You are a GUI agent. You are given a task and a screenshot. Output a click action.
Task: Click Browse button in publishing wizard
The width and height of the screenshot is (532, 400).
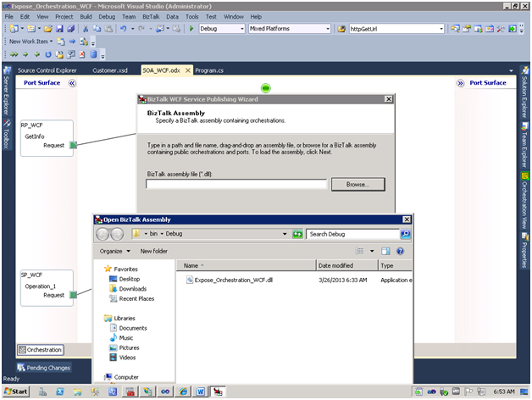click(358, 185)
